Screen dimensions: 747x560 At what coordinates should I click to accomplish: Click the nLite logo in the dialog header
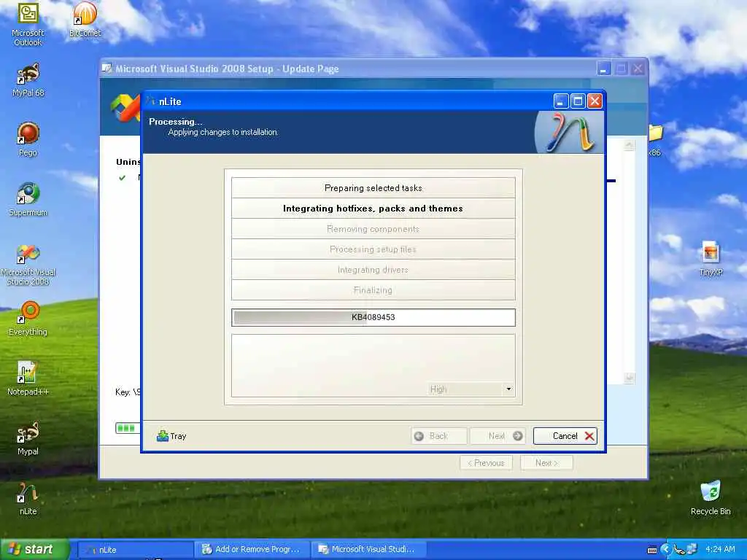(569, 132)
